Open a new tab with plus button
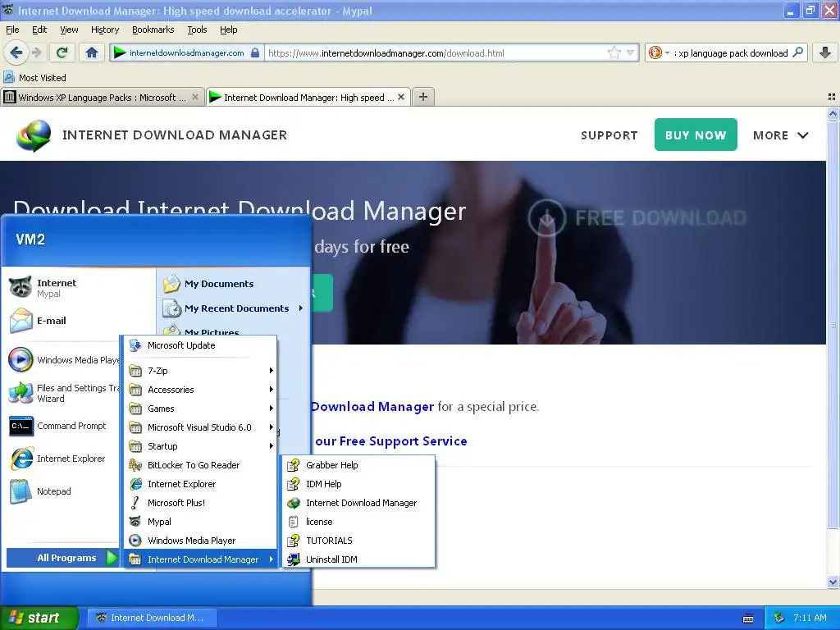 coord(423,97)
